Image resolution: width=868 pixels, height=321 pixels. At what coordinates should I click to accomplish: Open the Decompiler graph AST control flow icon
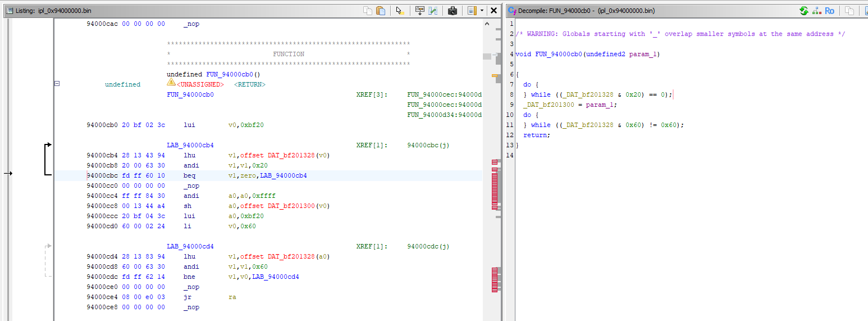tap(816, 11)
